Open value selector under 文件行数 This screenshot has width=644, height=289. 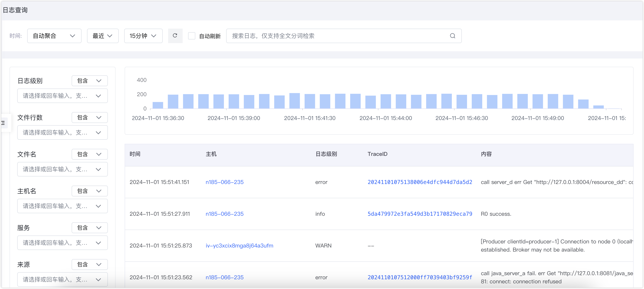coord(63,133)
